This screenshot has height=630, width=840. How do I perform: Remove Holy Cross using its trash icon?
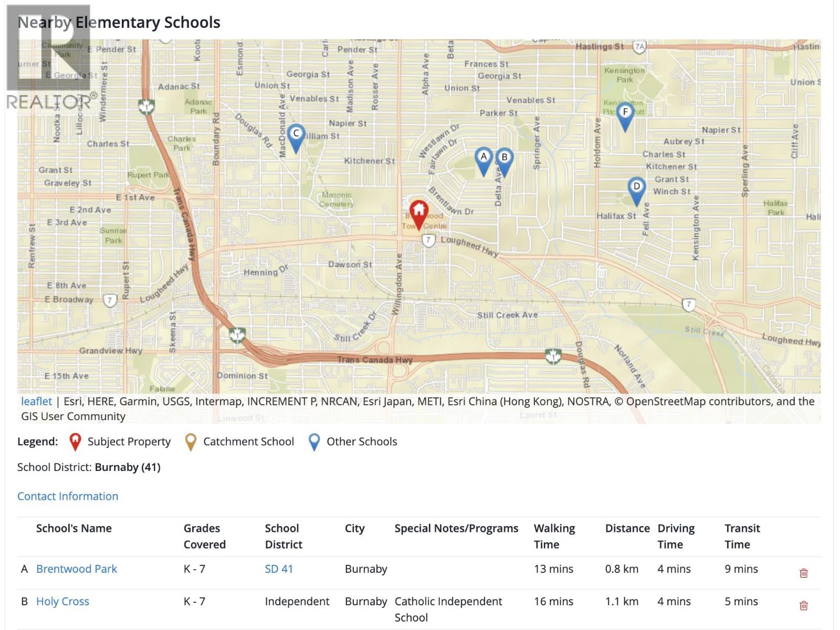[803, 605]
